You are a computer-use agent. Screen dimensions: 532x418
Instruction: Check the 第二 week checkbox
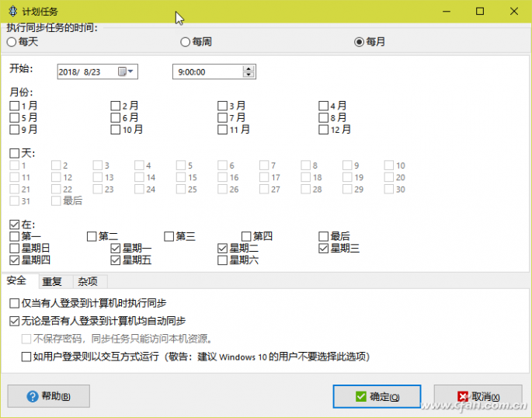pyautogui.click(x=92, y=236)
